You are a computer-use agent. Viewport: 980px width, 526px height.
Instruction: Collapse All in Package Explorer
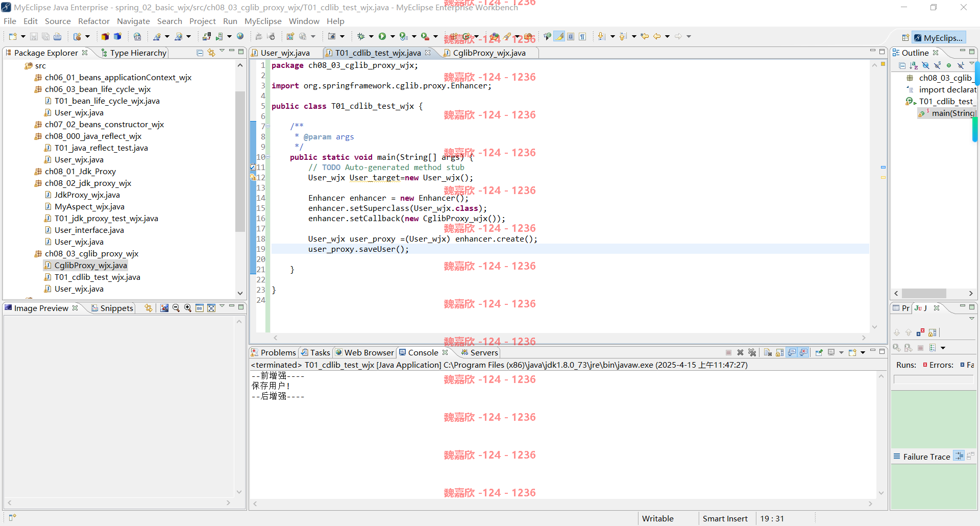point(200,53)
